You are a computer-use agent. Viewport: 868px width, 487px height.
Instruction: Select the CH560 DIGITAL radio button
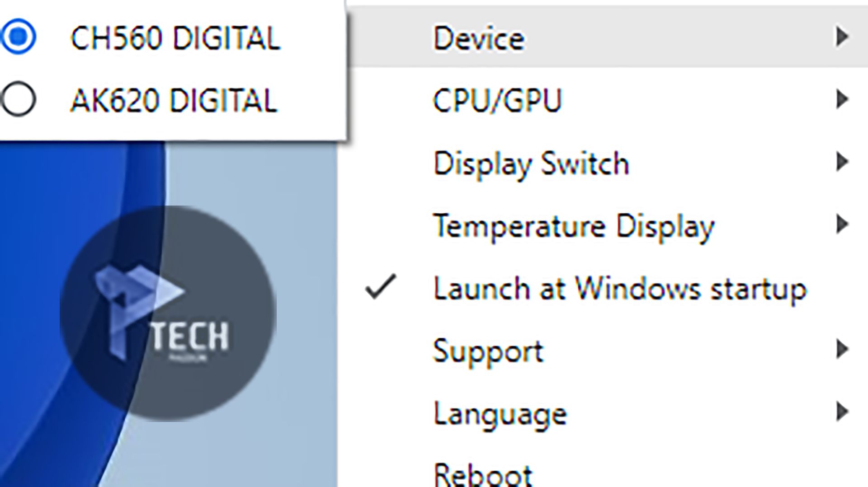(x=18, y=37)
